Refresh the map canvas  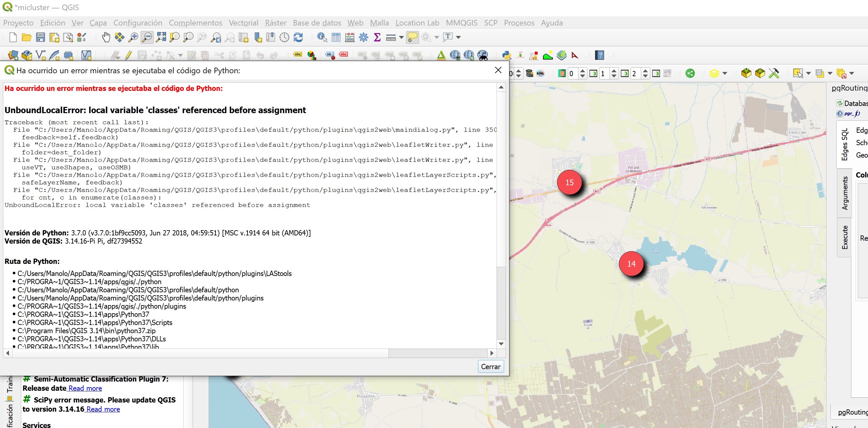point(298,37)
